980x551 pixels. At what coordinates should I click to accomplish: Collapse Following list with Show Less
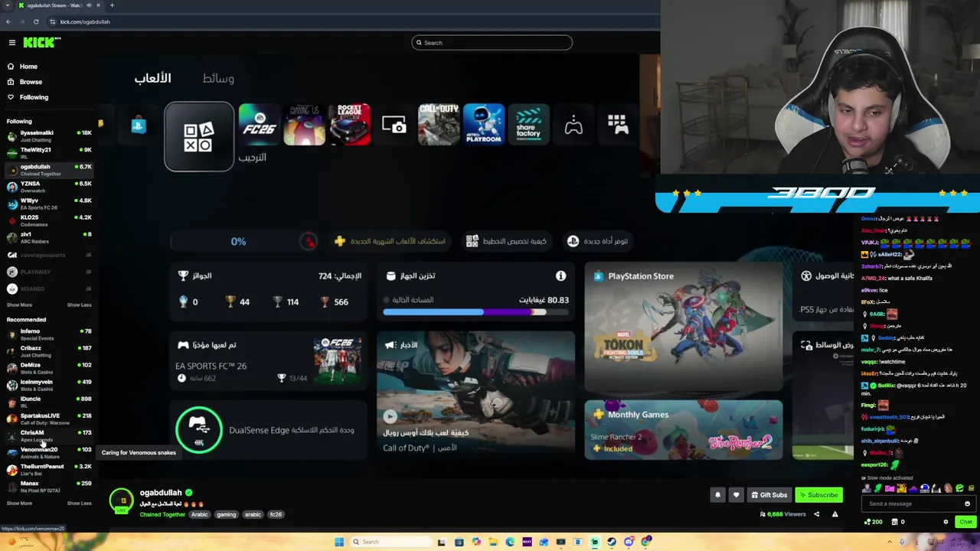click(79, 305)
